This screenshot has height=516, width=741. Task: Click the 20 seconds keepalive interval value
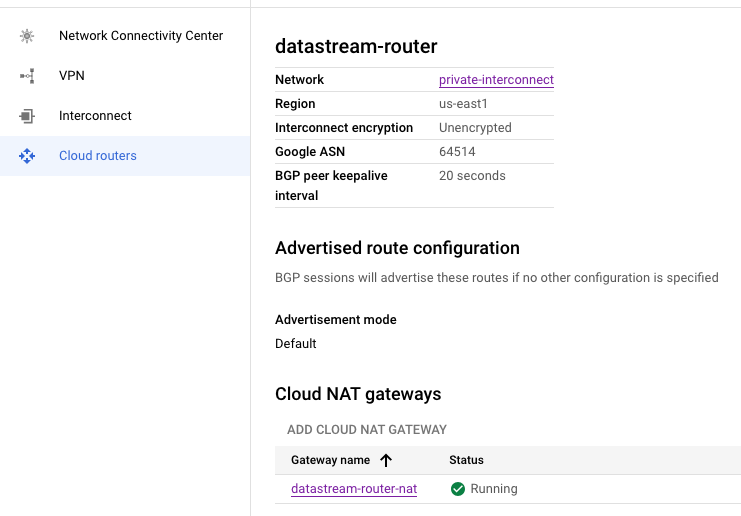[x=472, y=176]
